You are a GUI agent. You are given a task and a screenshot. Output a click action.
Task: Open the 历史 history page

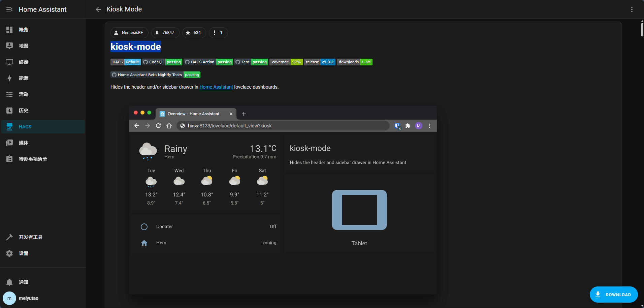[x=24, y=111]
